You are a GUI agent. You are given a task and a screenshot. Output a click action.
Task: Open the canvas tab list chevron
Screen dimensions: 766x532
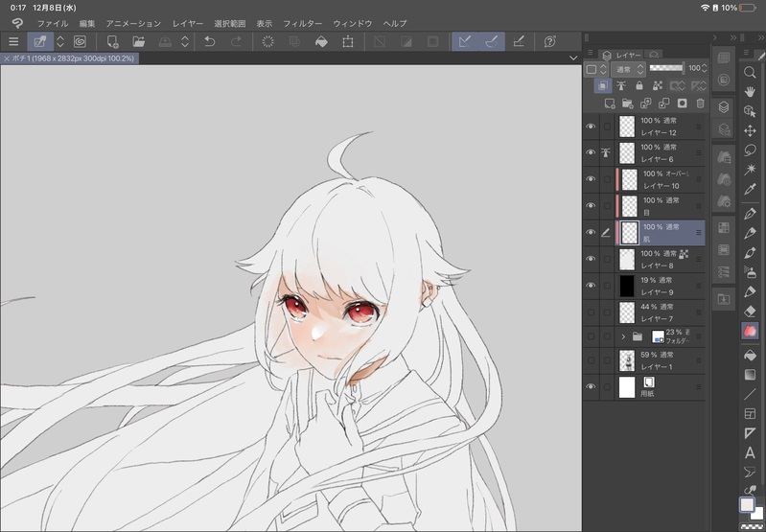pyautogui.click(x=573, y=58)
